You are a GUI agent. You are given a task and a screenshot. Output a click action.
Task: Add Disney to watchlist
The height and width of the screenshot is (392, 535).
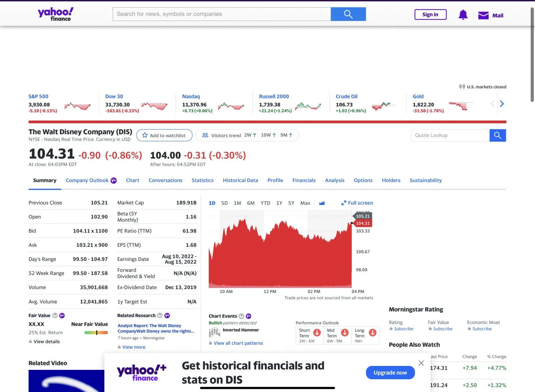click(164, 135)
